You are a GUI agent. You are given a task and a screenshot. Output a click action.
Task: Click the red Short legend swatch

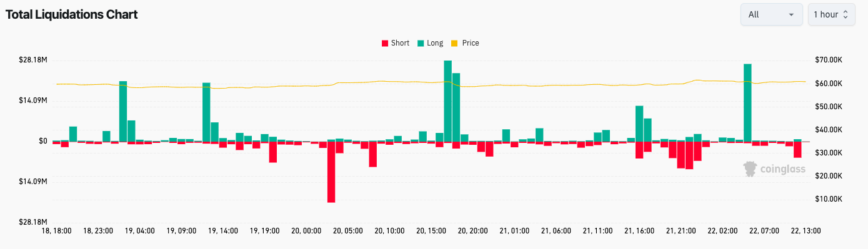pos(384,43)
